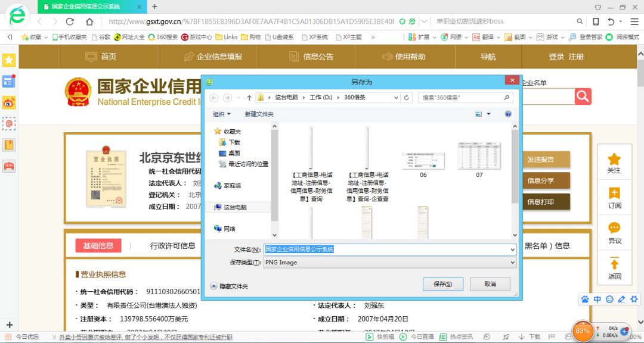Refresh the folder in save dialog
Image resolution: width=644 pixels, height=343 pixels.
tap(406, 98)
